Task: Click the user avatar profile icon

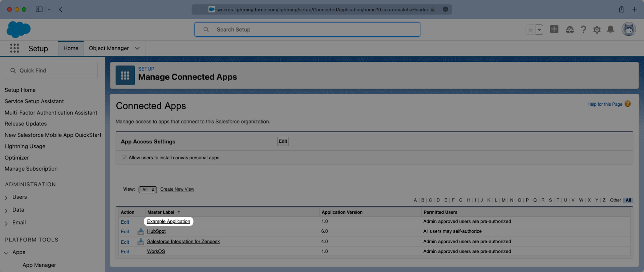Action: pos(628,30)
